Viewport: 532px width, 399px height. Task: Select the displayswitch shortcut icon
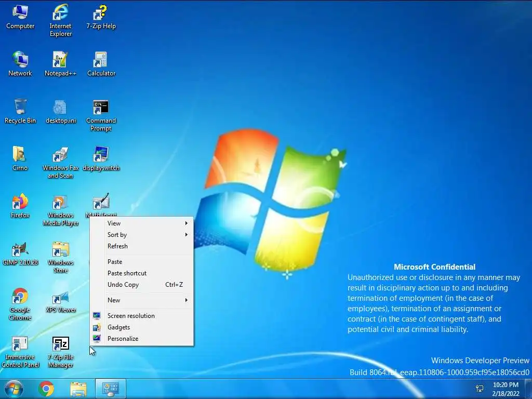click(x=101, y=158)
